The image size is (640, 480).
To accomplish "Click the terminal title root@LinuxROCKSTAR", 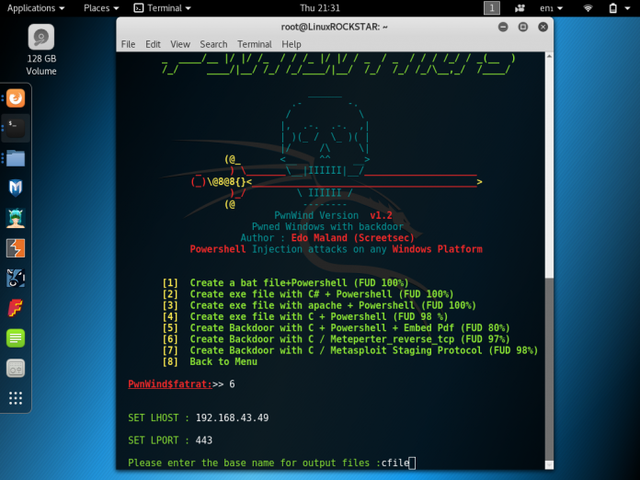I will tap(334, 27).
